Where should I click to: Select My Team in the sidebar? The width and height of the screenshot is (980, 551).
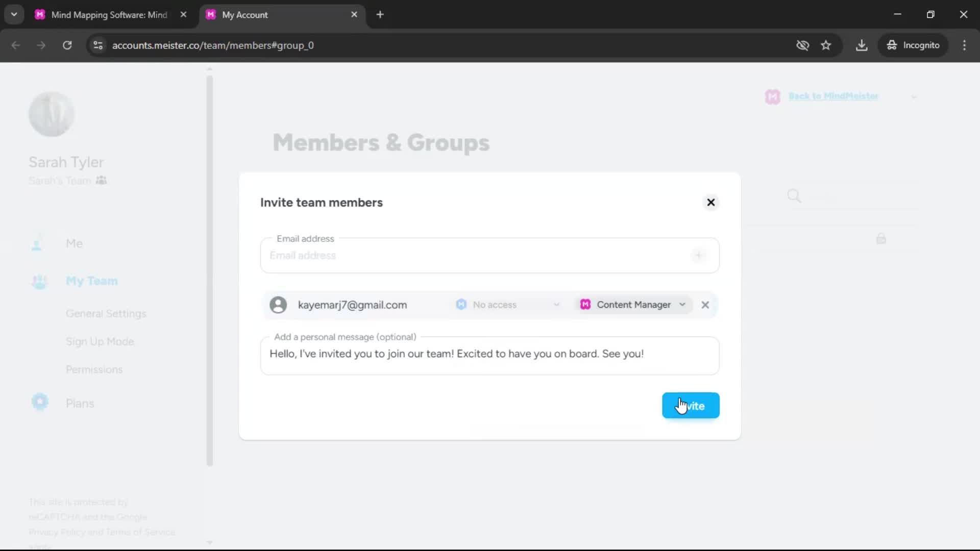(x=92, y=281)
